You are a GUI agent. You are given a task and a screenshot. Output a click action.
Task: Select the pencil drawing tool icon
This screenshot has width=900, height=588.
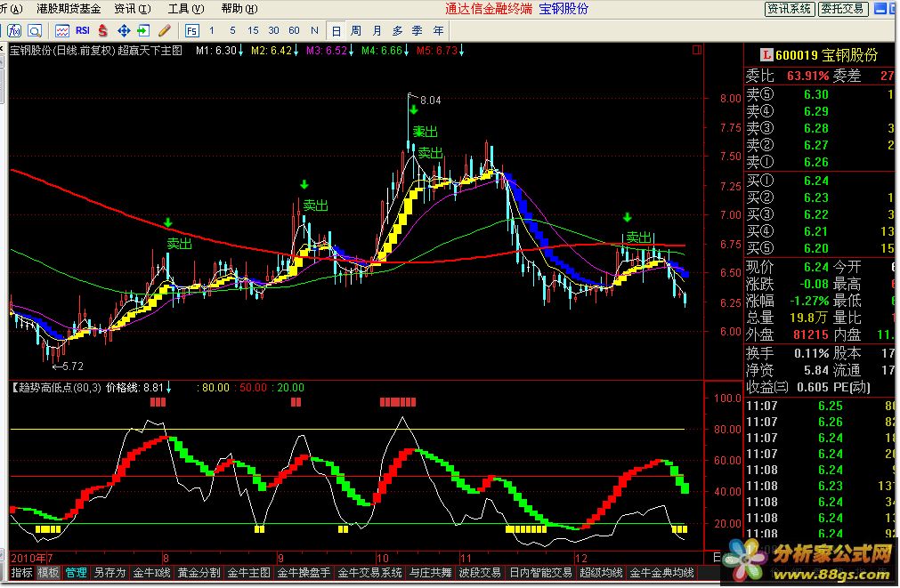coord(164,31)
